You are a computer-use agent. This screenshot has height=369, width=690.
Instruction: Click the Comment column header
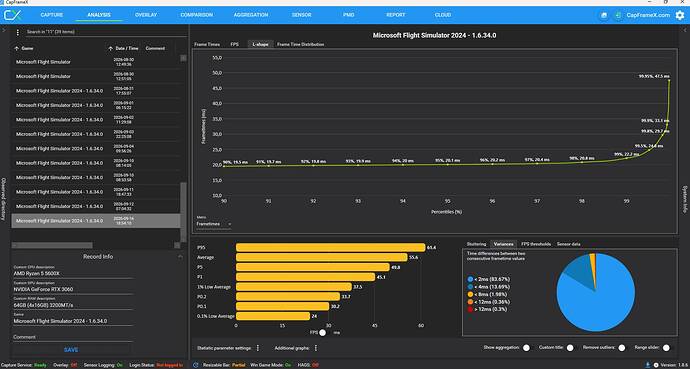tap(155, 48)
